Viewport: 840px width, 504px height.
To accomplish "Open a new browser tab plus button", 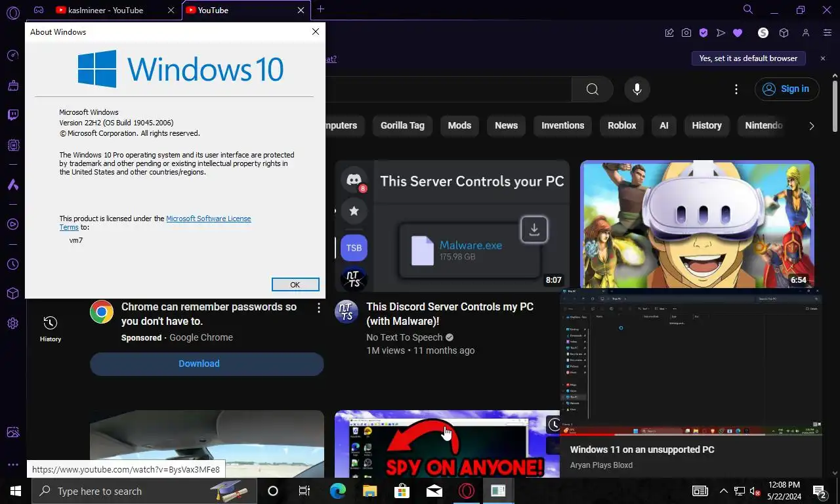I will click(320, 9).
